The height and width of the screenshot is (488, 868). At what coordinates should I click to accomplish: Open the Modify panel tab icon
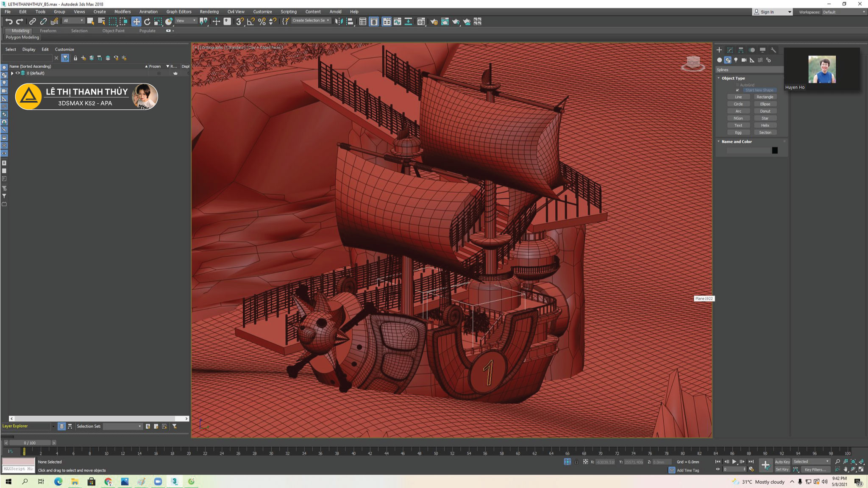pyautogui.click(x=730, y=50)
